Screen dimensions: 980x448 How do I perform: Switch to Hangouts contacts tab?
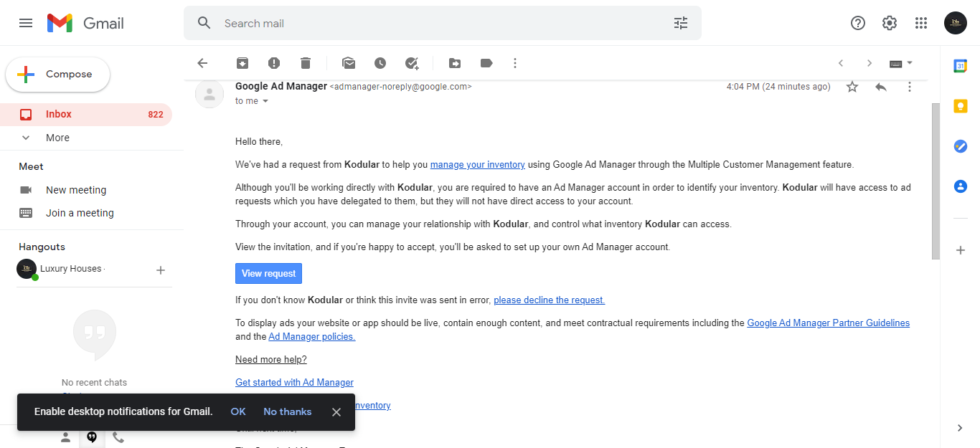(x=65, y=437)
